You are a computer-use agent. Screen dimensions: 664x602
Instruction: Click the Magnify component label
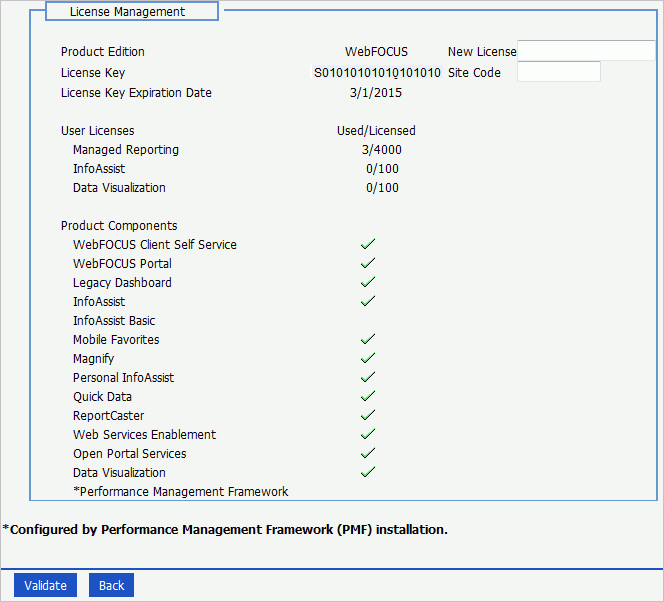click(x=93, y=359)
